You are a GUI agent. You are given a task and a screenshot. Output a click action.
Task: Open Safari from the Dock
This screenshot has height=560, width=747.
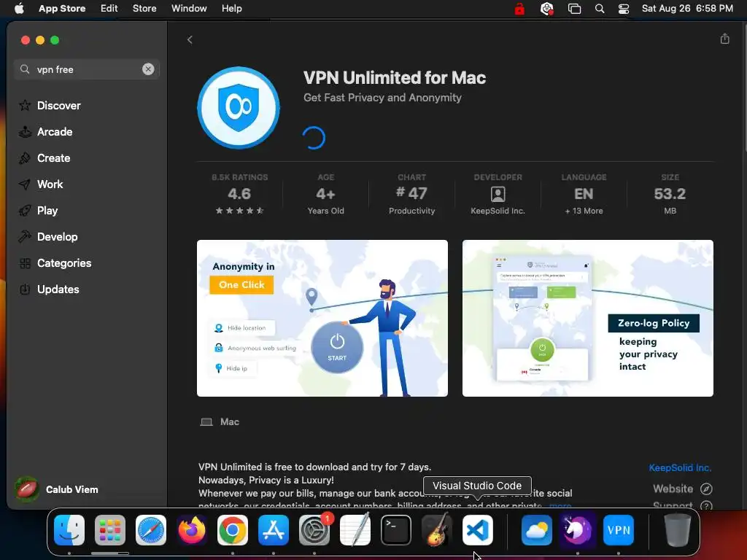pyautogui.click(x=151, y=530)
